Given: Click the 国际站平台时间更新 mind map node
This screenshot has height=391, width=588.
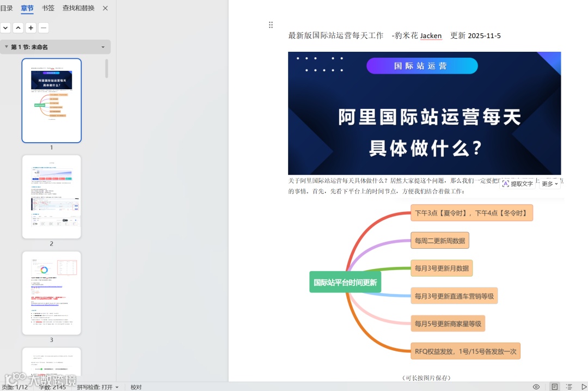Looking at the screenshot, I should coord(345,283).
